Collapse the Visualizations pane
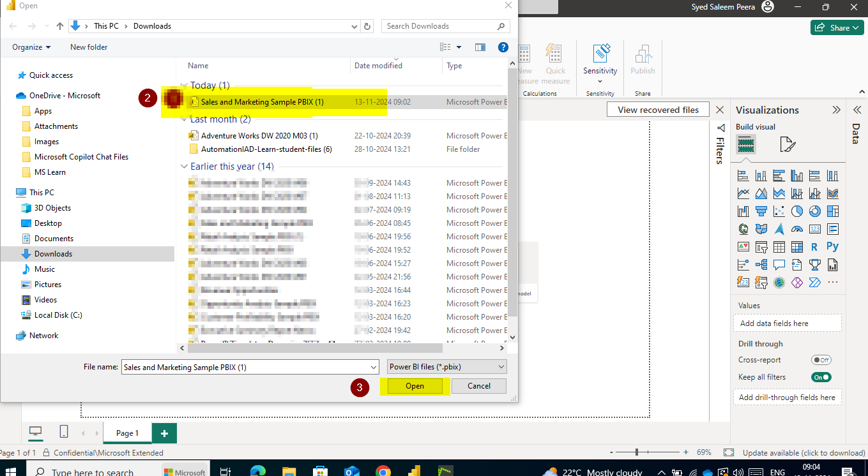This screenshot has width=868, height=476. [x=837, y=110]
